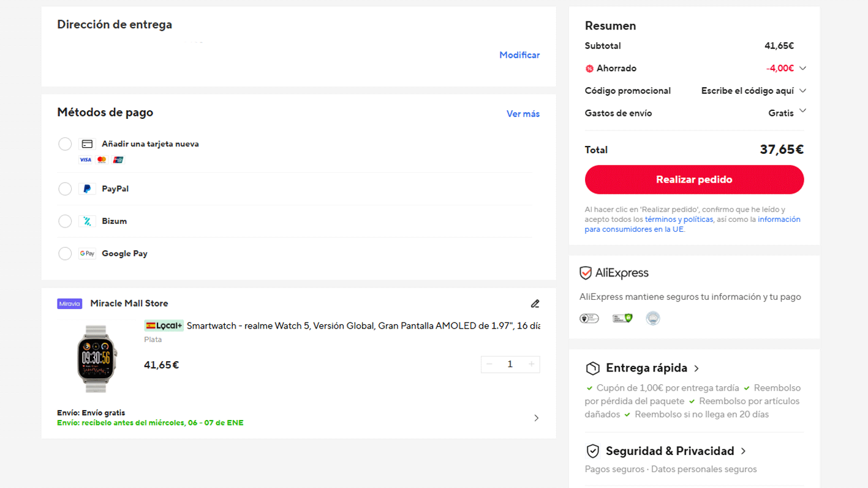
Task: Click the 'Seguridad & Privacidad' heading
Action: (x=670, y=451)
